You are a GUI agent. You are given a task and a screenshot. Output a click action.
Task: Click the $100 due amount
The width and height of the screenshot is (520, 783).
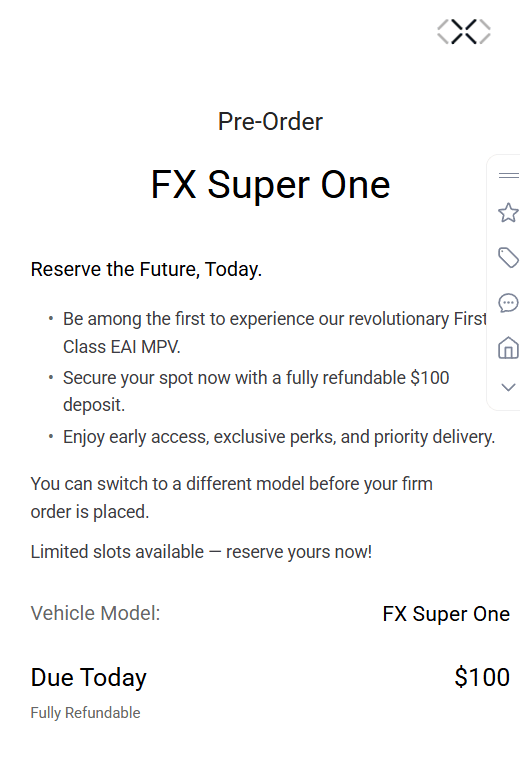coord(482,678)
